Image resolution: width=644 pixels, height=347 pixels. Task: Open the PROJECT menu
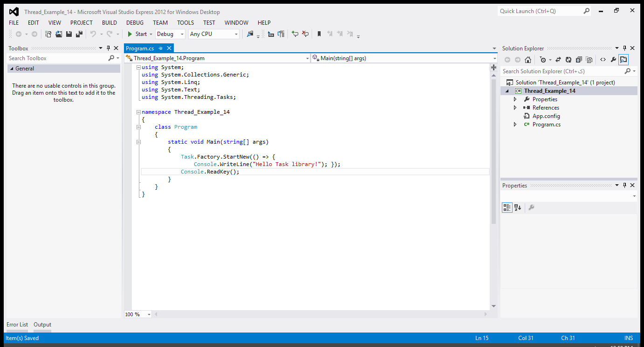82,22
